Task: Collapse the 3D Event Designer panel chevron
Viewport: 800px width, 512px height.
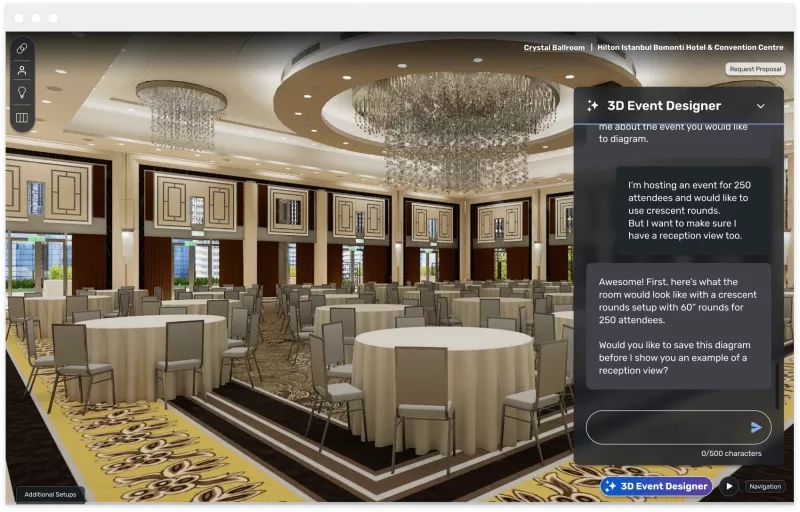Action: click(x=761, y=106)
